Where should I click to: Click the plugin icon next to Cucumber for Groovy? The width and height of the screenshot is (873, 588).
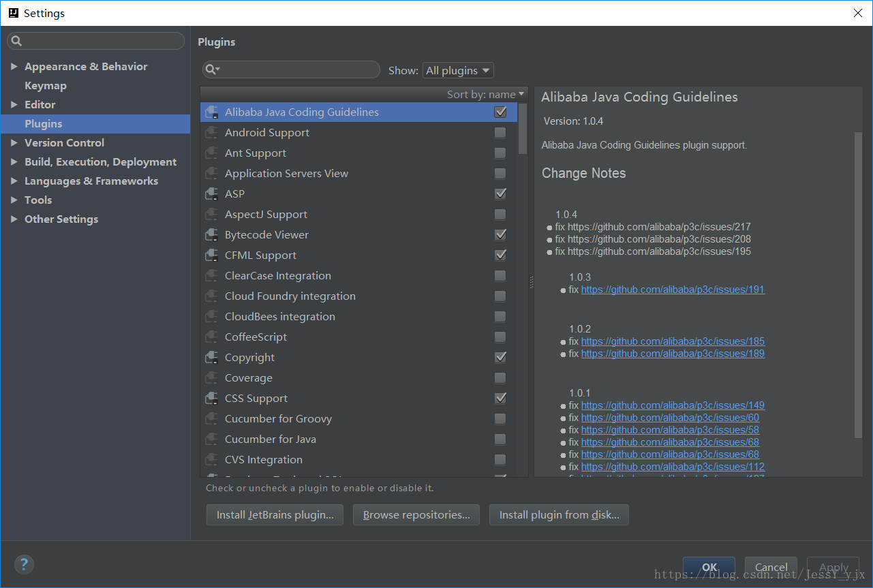[212, 419]
